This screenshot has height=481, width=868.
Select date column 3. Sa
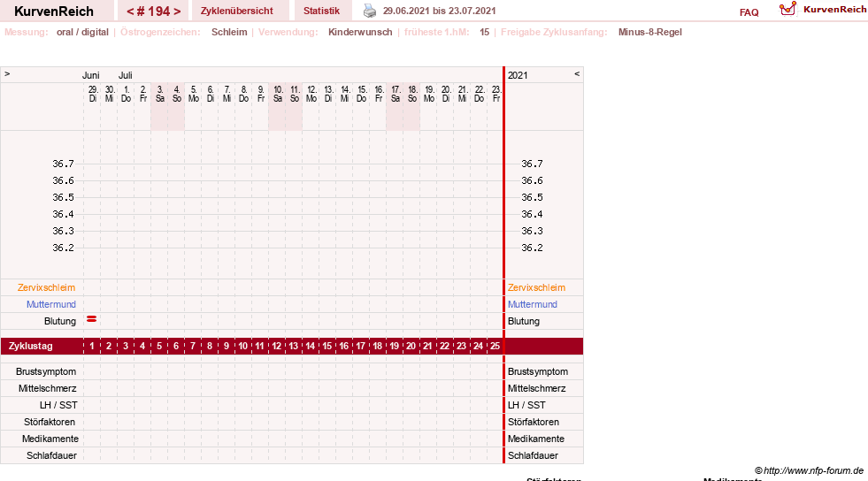[x=160, y=94]
